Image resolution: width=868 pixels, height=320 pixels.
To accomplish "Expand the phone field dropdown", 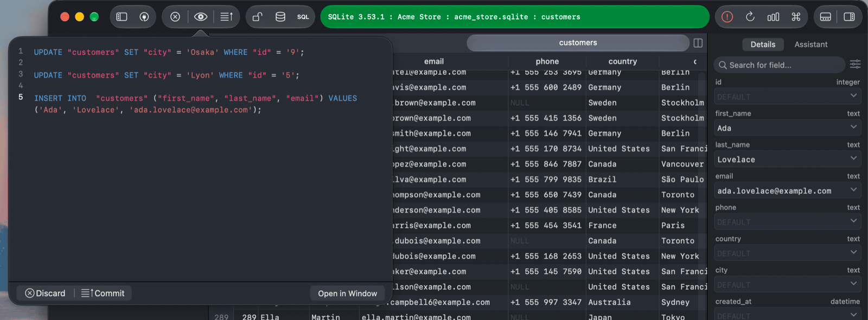I will 854,221.
